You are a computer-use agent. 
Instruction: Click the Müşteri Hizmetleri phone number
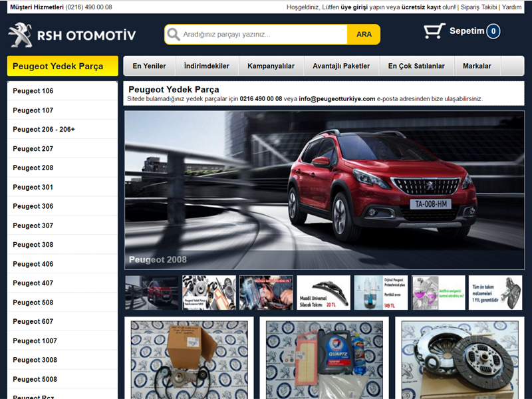tap(88, 7)
